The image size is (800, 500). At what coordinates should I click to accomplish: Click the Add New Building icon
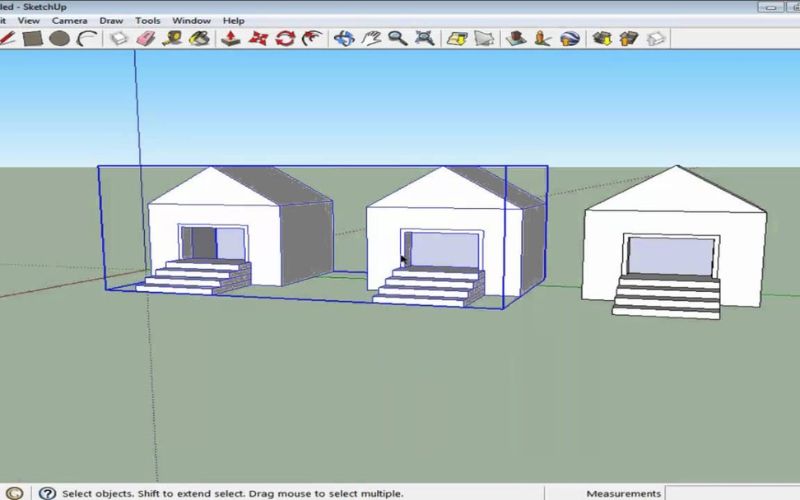(516, 38)
